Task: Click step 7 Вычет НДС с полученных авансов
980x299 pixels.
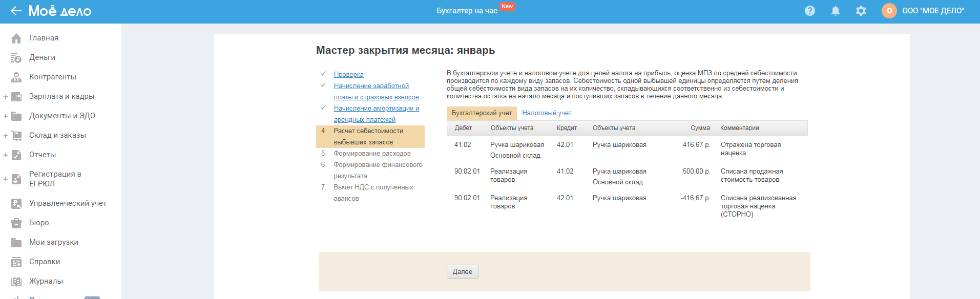Action: pyautogui.click(x=373, y=193)
